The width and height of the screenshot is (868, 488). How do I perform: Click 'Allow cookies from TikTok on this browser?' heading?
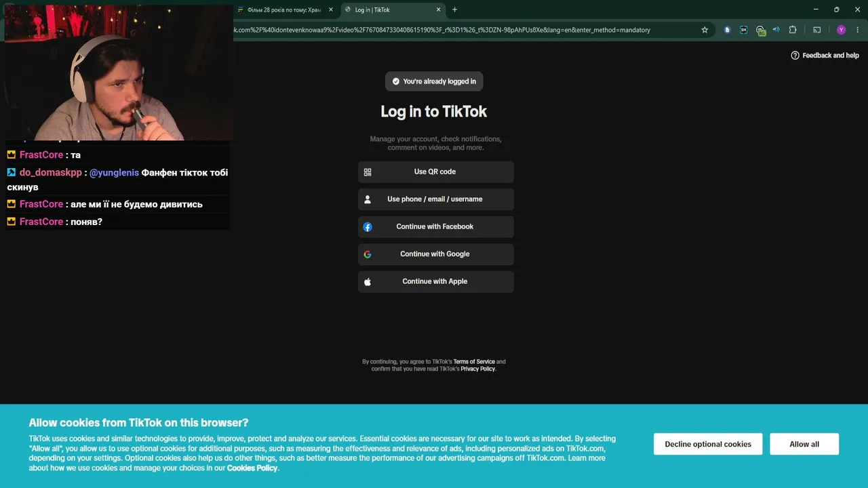tap(138, 423)
